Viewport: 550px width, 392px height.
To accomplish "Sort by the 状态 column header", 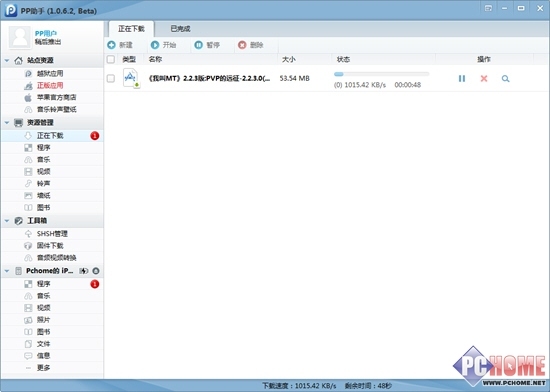I will (x=343, y=59).
